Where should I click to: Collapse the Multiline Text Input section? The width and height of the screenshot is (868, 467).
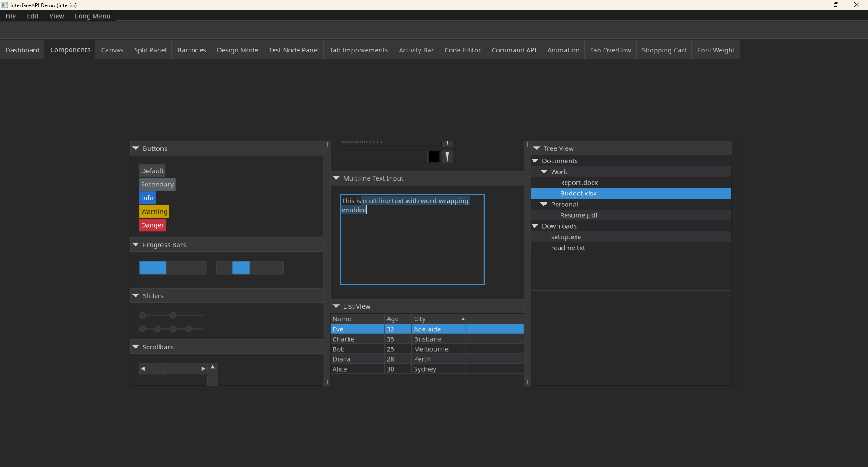point(336,178)
